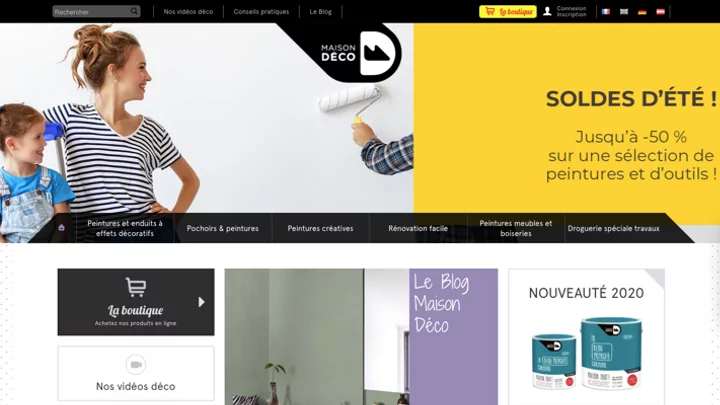Open Peintures et enduits à effets décoratifs menu
This screenshot has height=405, width=720.
tap(125, 228)
